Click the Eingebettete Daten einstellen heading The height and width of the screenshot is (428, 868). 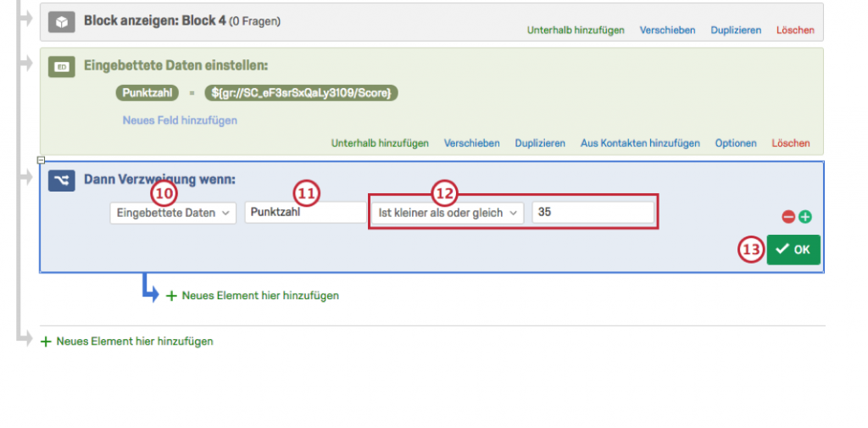(176, 66)
